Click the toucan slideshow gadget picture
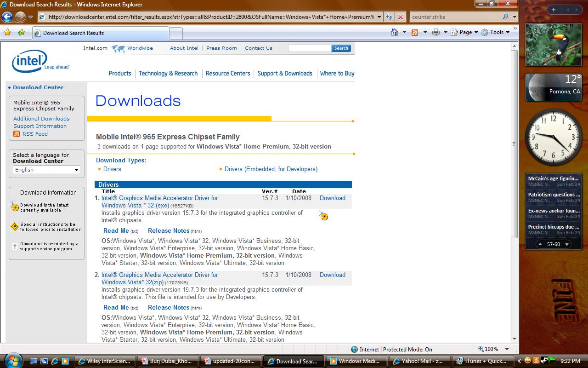Viewport: 588px width, 368px height. pyautogui.click(x=553, y=45)
